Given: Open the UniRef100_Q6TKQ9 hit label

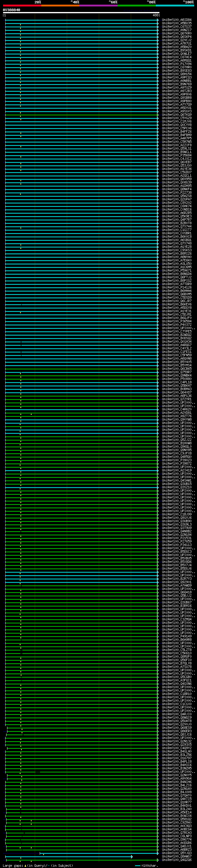Looking at the screenshot, I should click(x=176, y=115).
